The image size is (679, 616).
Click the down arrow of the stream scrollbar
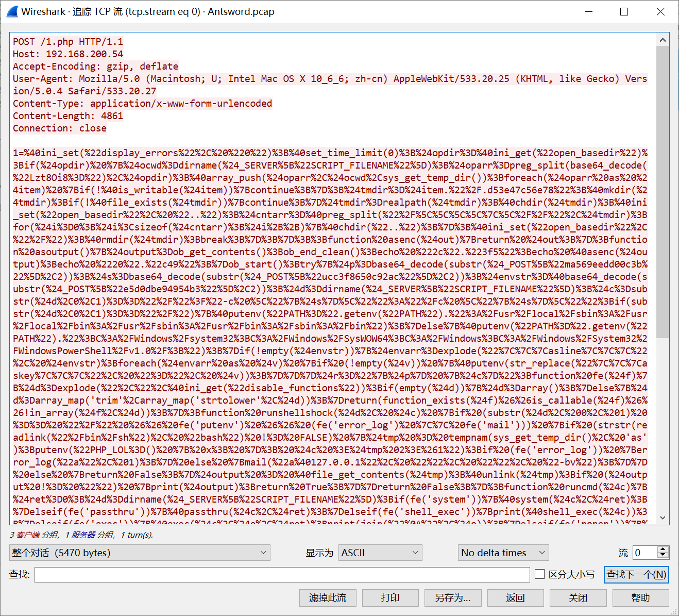663,518
